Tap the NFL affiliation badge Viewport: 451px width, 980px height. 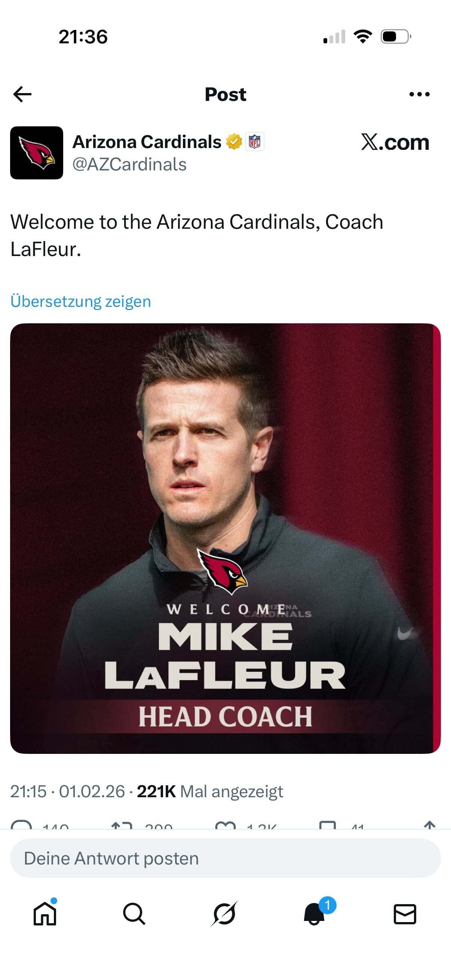coord(255,142)
